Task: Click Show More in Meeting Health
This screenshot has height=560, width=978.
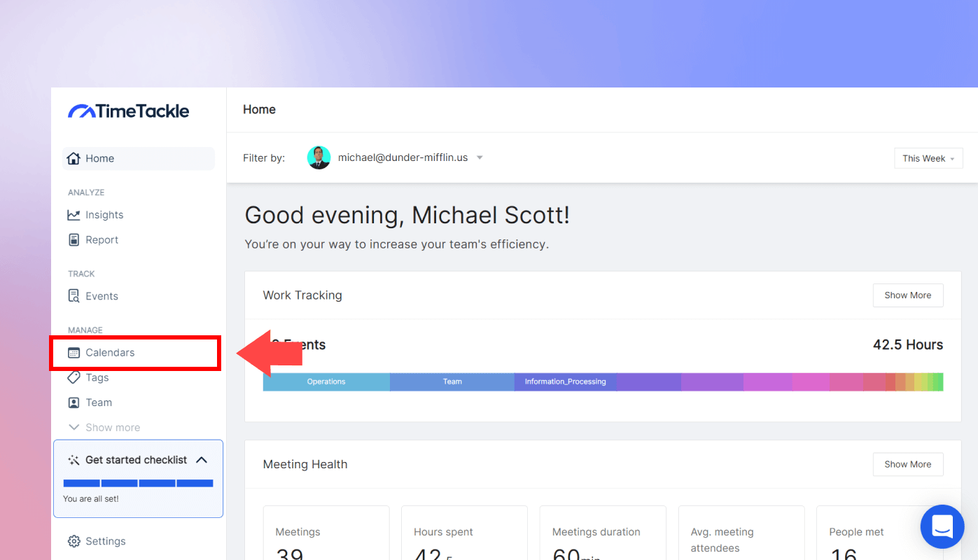Action: [x=907, y=464]
